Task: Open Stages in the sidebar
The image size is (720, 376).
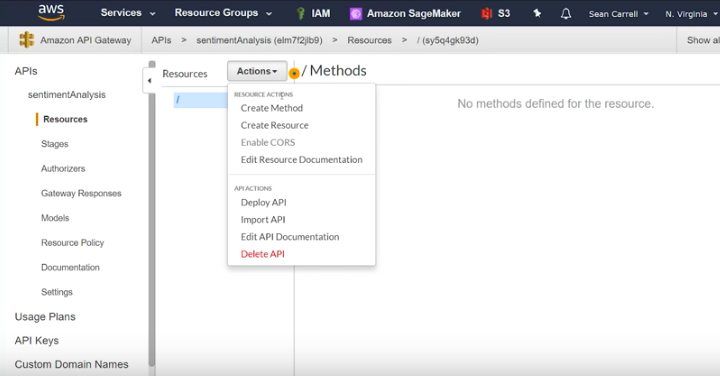Action: 55,144
